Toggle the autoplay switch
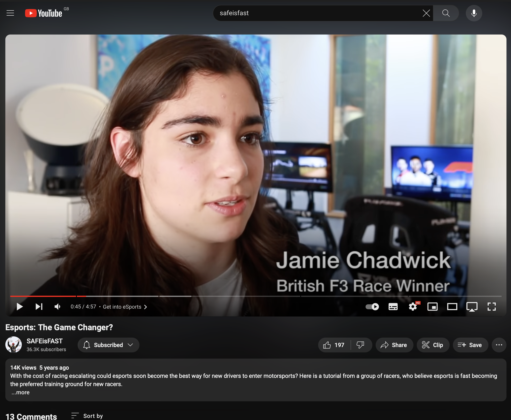The width and height of the screenshot is (511, 420). [x=372, y=307]
